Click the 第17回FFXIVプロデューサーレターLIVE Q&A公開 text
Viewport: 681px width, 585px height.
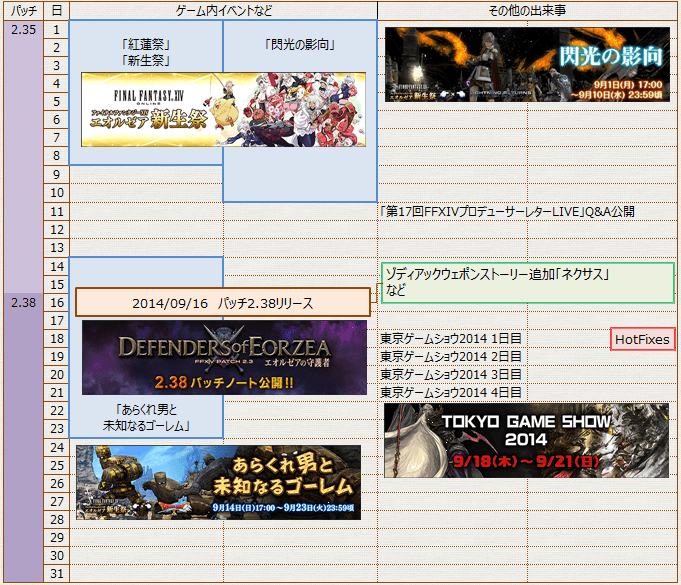tap(507, 212)
